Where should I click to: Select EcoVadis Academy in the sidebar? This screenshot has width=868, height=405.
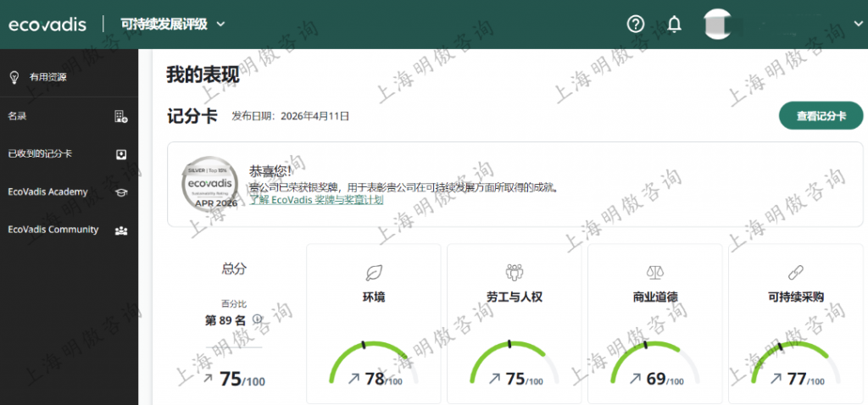pyautogui.click(x=47, y=192)
